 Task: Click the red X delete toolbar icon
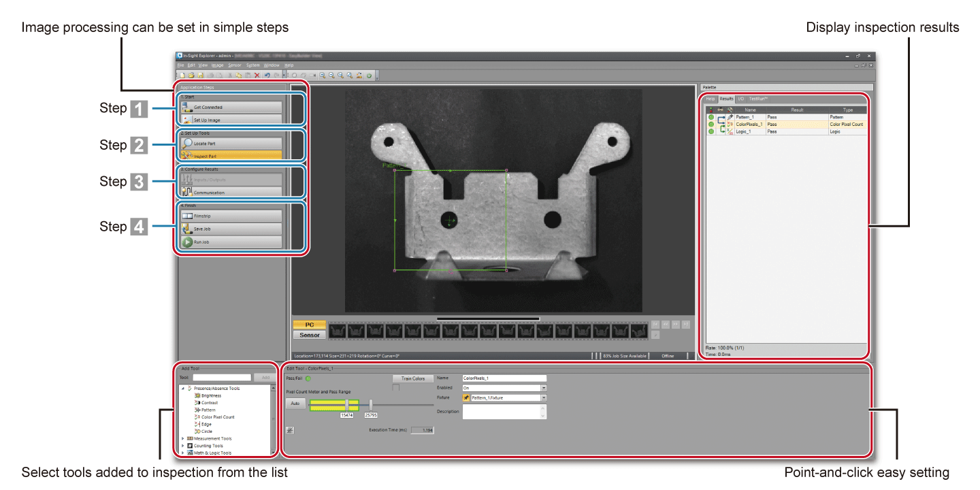(257, 75)
